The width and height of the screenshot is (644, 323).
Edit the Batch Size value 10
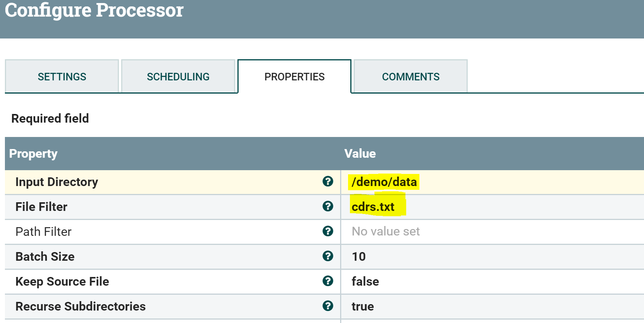point(359,257)
